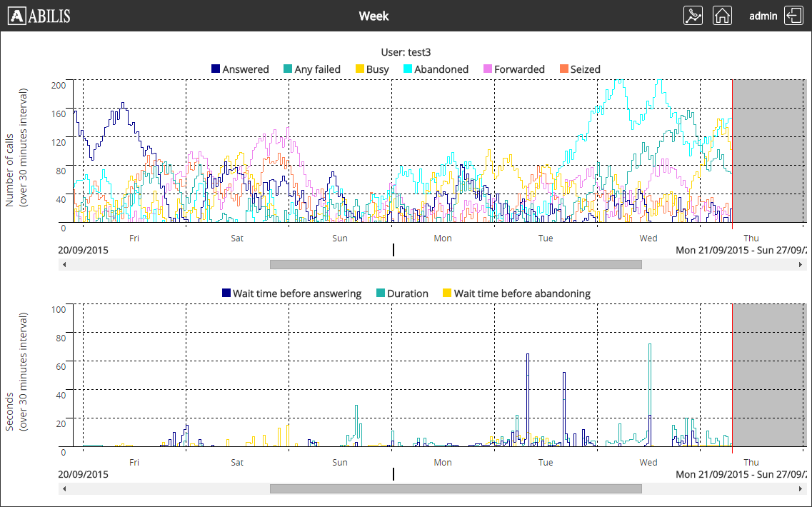The width and height of the screenshot is (812, 507).
Task: Click the logout icon next to admin
Action: [793, 16]
